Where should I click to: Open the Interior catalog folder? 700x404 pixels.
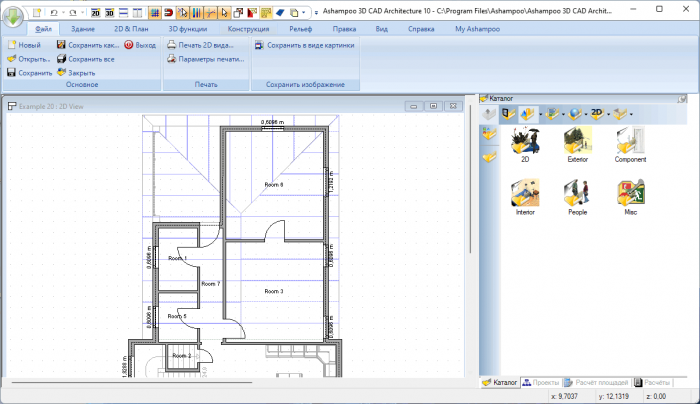tap(525, 195)
